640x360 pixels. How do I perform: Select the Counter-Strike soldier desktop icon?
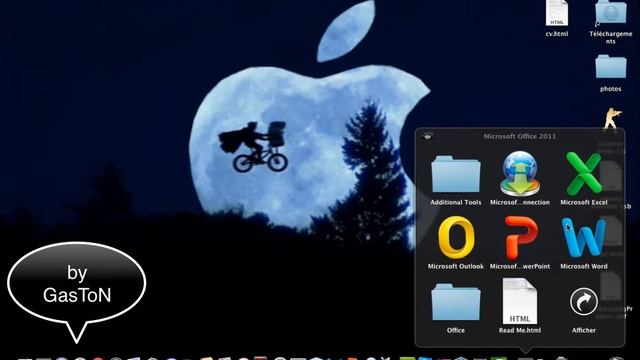[611, 118]
